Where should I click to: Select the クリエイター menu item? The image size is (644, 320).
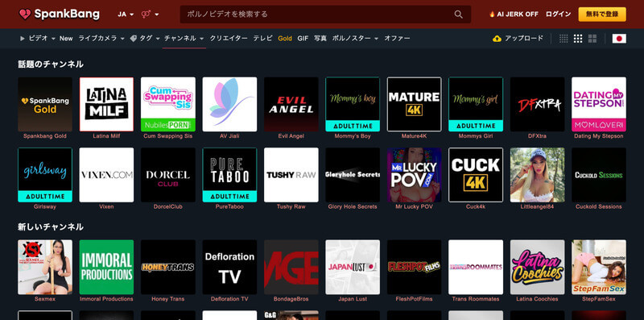[229, 38]
